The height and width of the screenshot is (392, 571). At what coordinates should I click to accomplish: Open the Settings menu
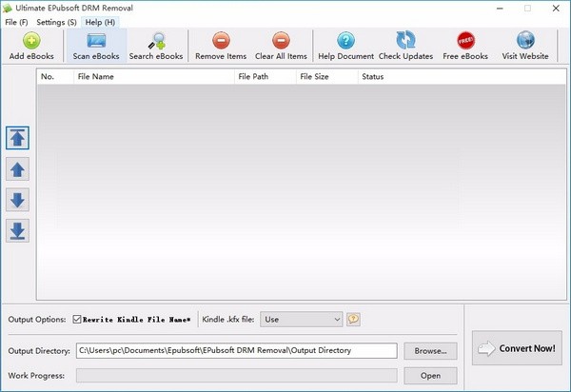coord(56,22)
